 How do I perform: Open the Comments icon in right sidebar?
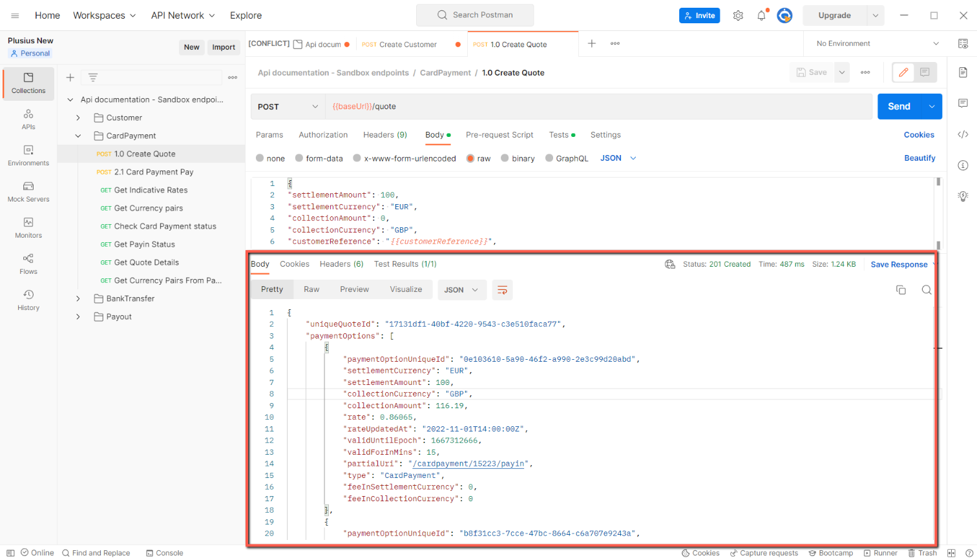(963, 103)
